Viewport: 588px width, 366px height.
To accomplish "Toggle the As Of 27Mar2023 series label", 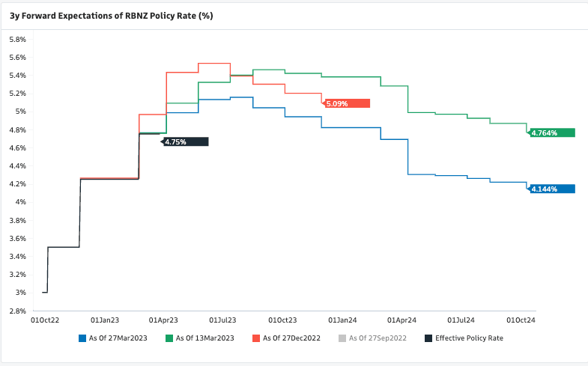I will (118, 338).
